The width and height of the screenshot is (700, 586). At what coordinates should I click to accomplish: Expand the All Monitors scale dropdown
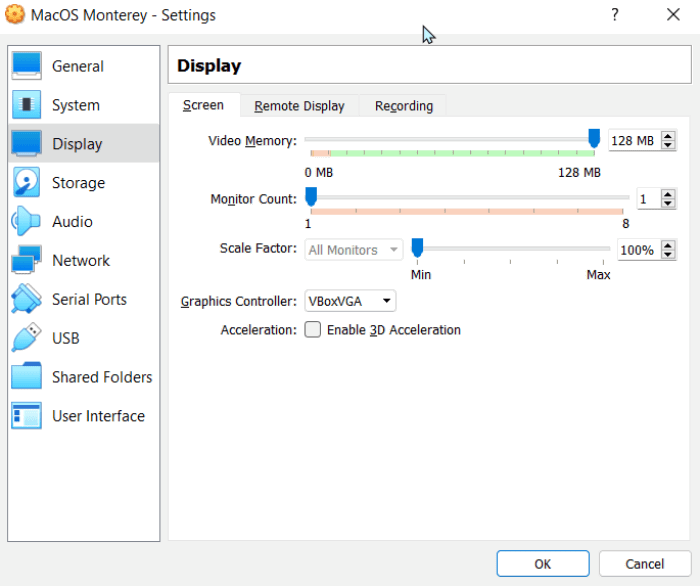[353, 250]
